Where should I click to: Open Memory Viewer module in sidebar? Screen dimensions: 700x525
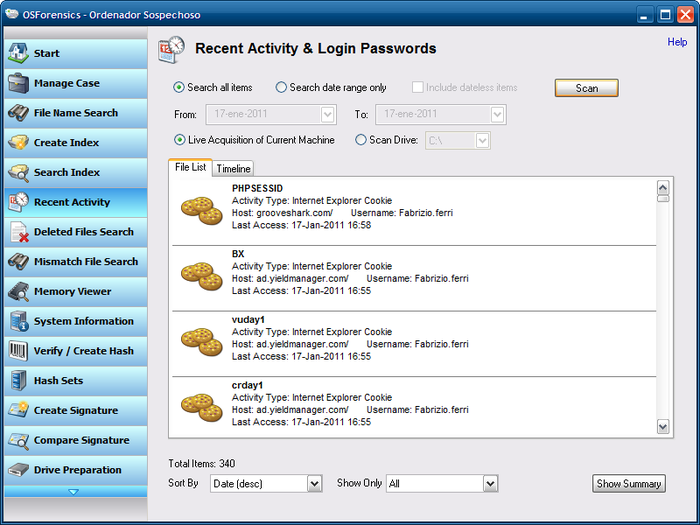coord(76,292)
